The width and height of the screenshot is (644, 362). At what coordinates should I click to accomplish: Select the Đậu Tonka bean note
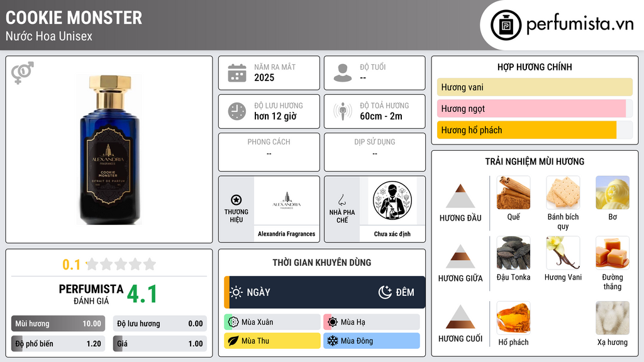(513, 253)
